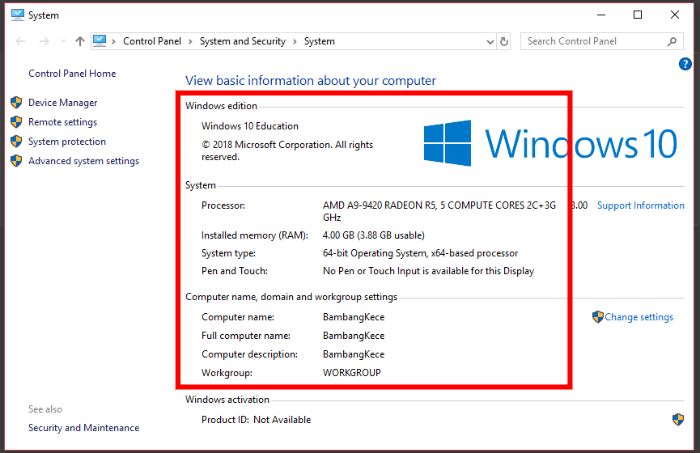Open Security and Maintenance
Viewport: 700px width, 453px height.
tap(83, 428)
